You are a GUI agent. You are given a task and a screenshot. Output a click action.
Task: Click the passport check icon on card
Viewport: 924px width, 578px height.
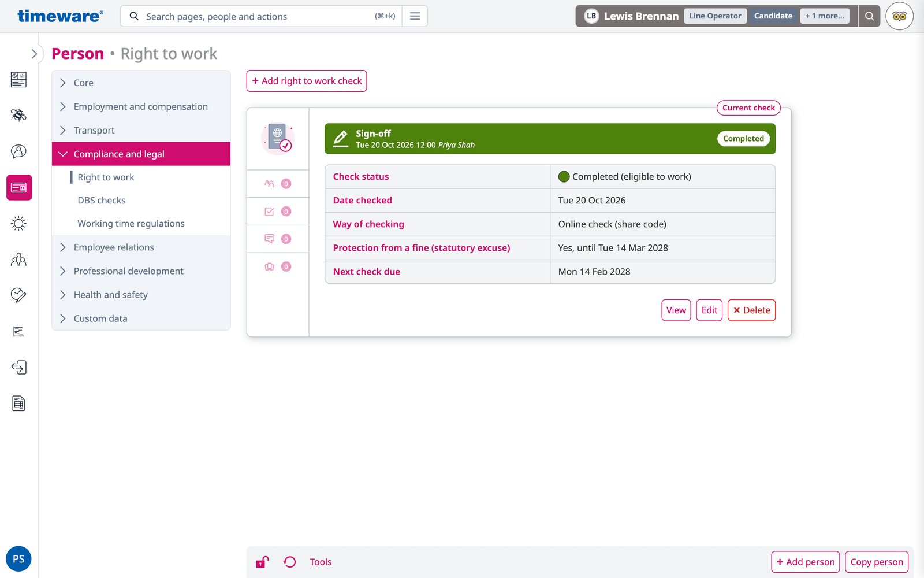(278, 139)
